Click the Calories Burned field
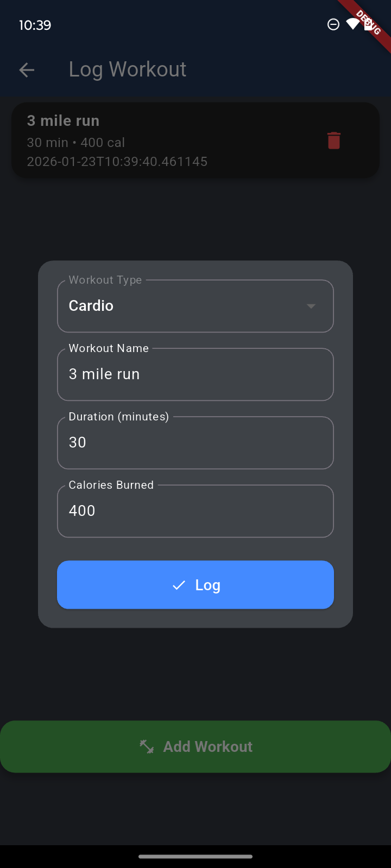 [x=195, y=511]
